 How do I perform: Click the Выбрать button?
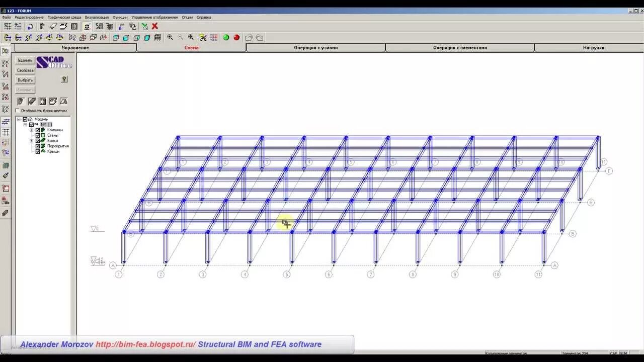click(25, 80)
